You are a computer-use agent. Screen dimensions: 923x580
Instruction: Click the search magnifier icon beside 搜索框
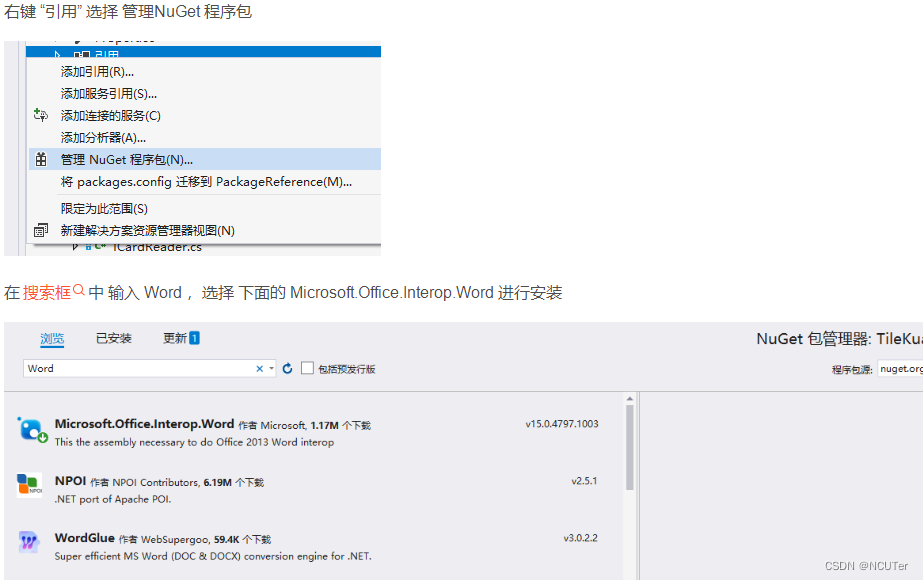pos(79,290)
